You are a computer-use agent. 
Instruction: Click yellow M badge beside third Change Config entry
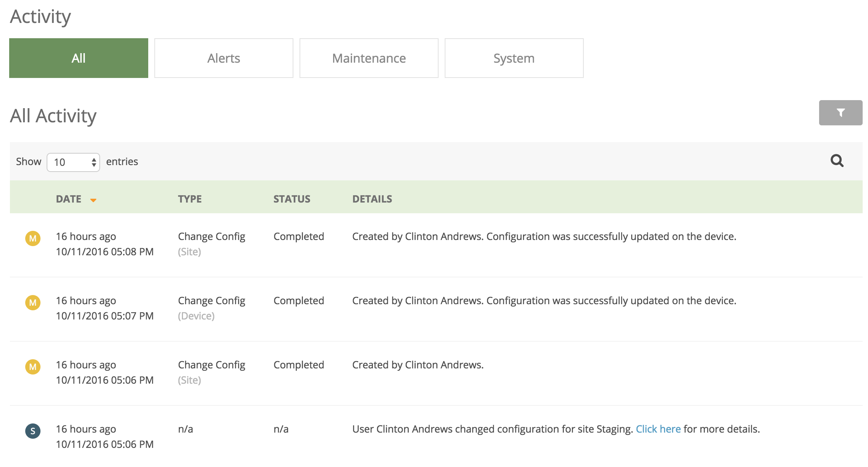tap(33, 367)
